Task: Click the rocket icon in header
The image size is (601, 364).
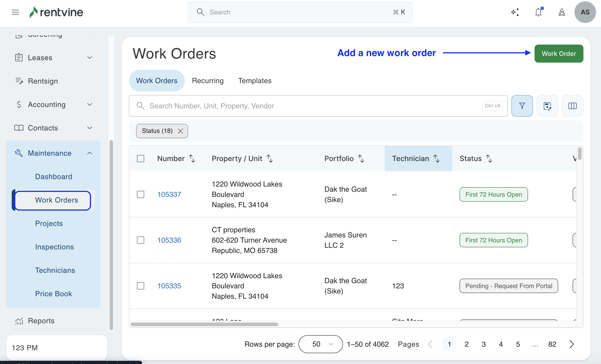Action: pyautogui.click(x=562, y=12)
